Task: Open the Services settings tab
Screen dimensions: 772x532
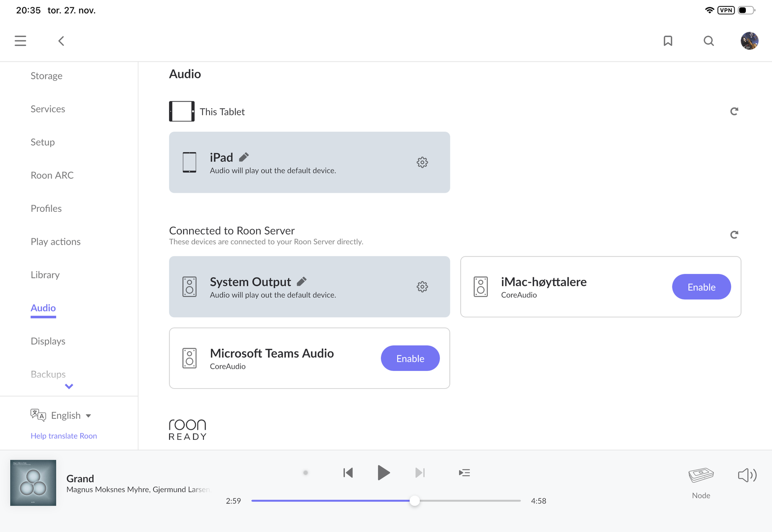Action: click(48, 109)
